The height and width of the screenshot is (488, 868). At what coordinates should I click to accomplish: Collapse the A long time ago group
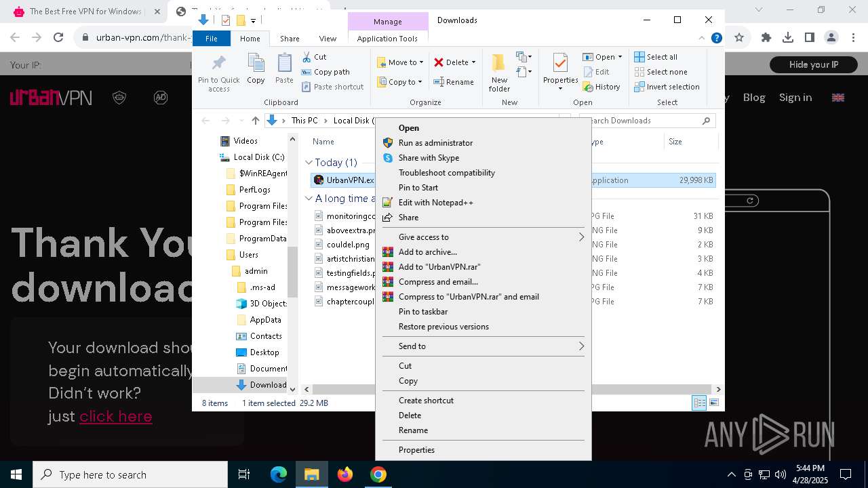pyautogui.click(x=309, y=199)
